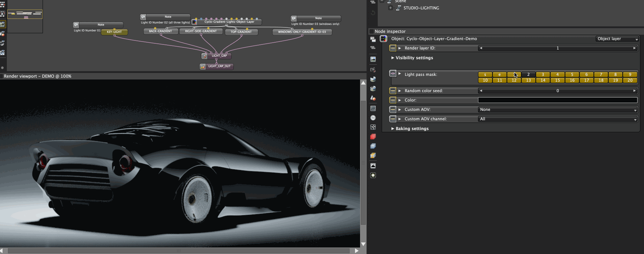This screenshot has height=254, width=644.
Task: Jump to camera settings via camera icon
Action: 373,70
